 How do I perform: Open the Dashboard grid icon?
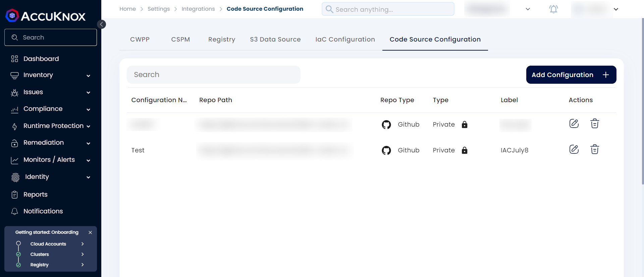[x=14, y=59]
